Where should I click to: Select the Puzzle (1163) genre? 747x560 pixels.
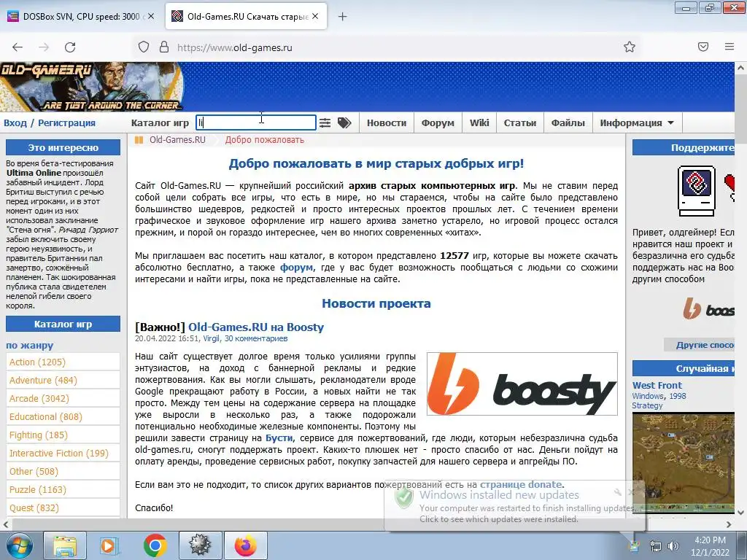coord(63,489)
